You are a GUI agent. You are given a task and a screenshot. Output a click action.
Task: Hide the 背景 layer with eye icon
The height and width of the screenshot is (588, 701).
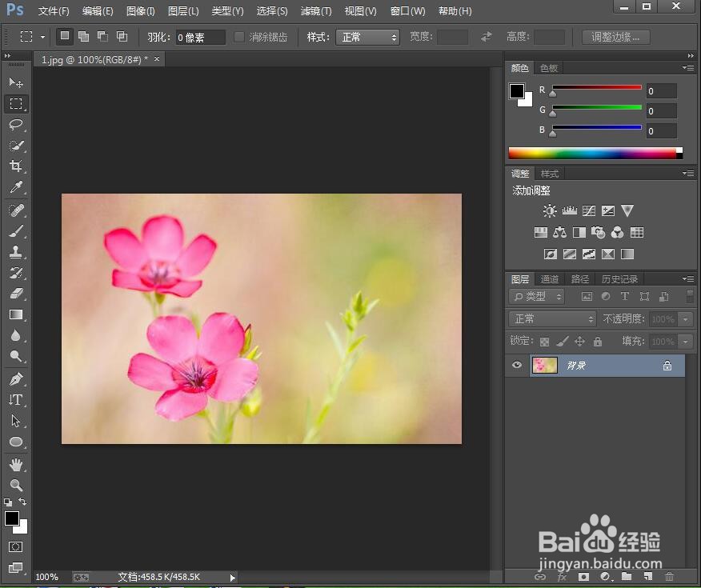[517, 365]
